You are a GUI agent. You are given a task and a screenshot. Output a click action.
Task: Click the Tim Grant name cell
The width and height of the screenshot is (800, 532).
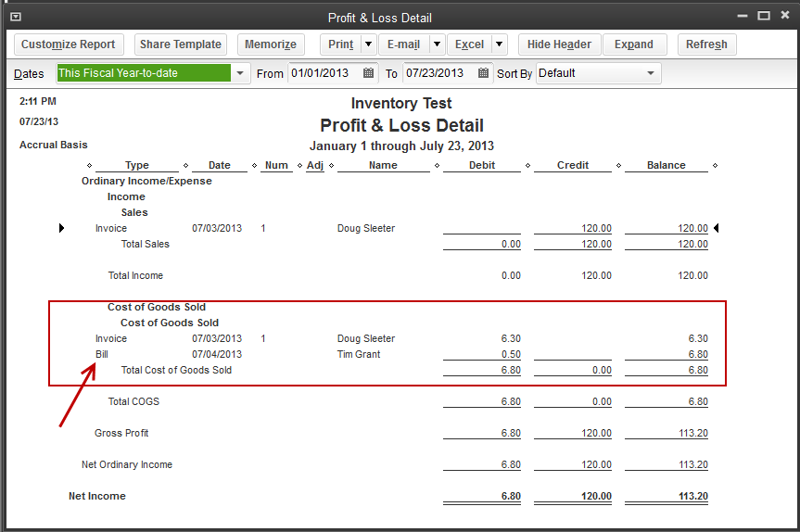pos(359,354)
